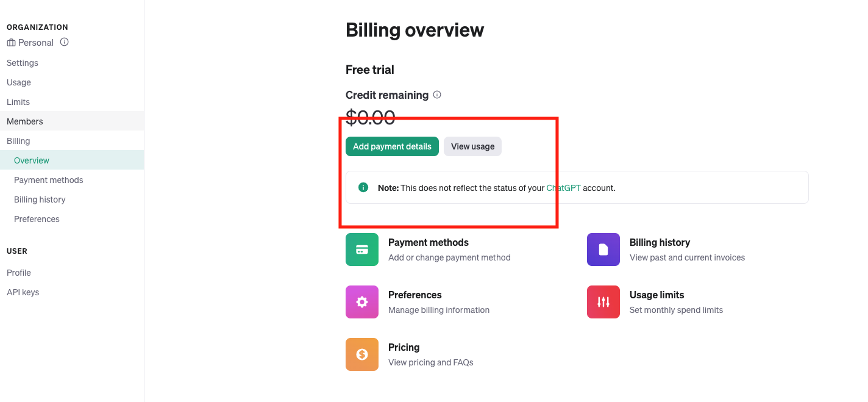Click the purple Billing history document icon
The image size is (868, 402).
(603, 249)
